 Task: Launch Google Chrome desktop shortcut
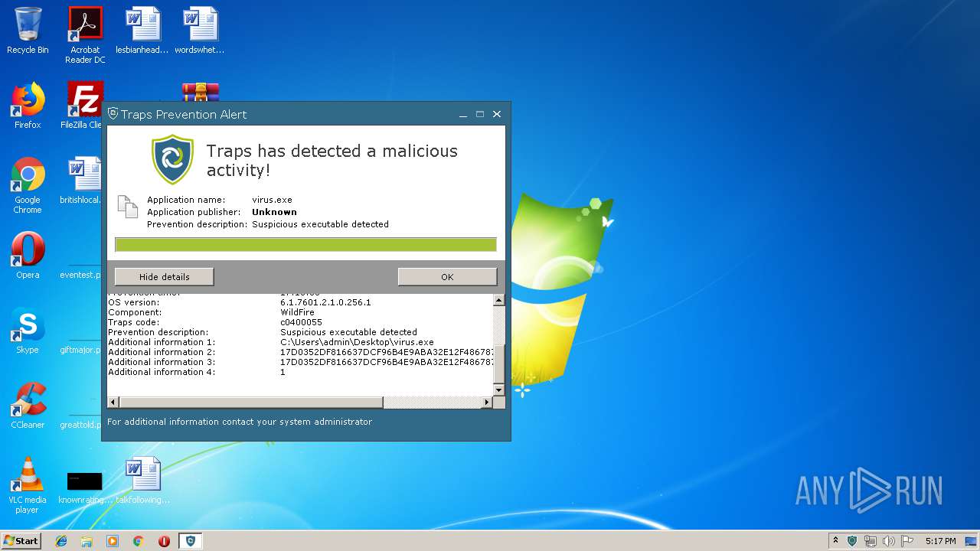(28, 185)
